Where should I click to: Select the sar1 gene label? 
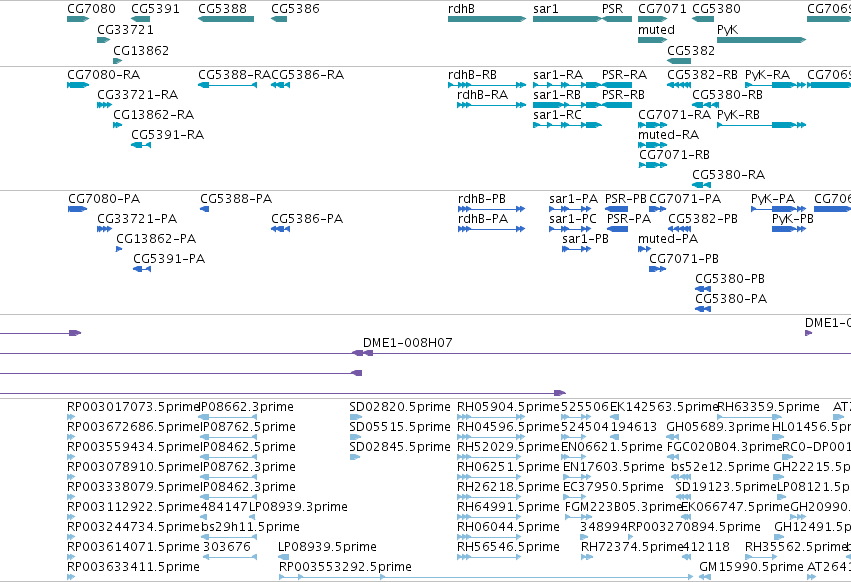click(545, 9)
